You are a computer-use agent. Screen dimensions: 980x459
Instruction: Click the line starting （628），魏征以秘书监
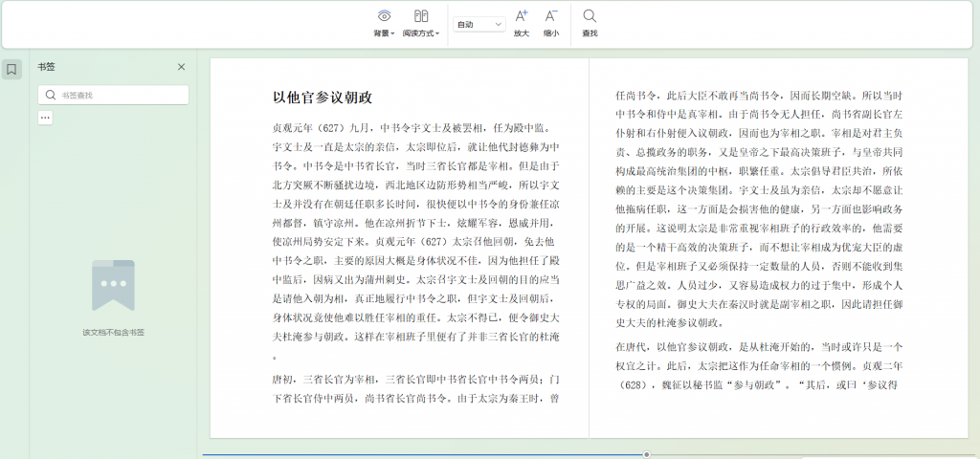coord(758,384)
